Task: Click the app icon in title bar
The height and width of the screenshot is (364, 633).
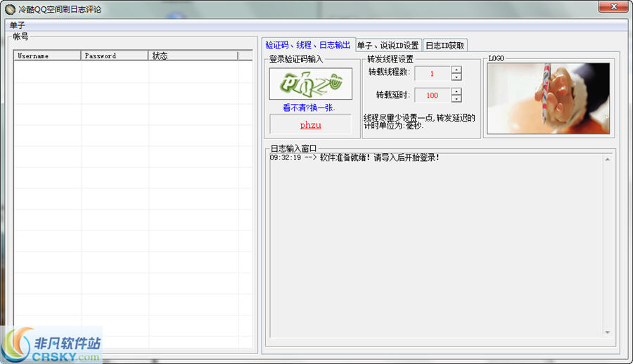Action: pyautogui.click(x=10, y=9)
